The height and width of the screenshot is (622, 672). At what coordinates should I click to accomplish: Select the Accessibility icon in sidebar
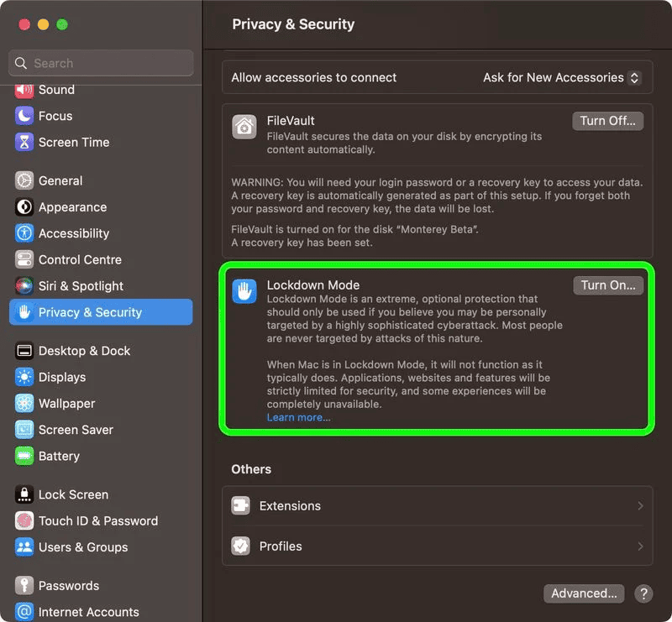pos(24,233)
